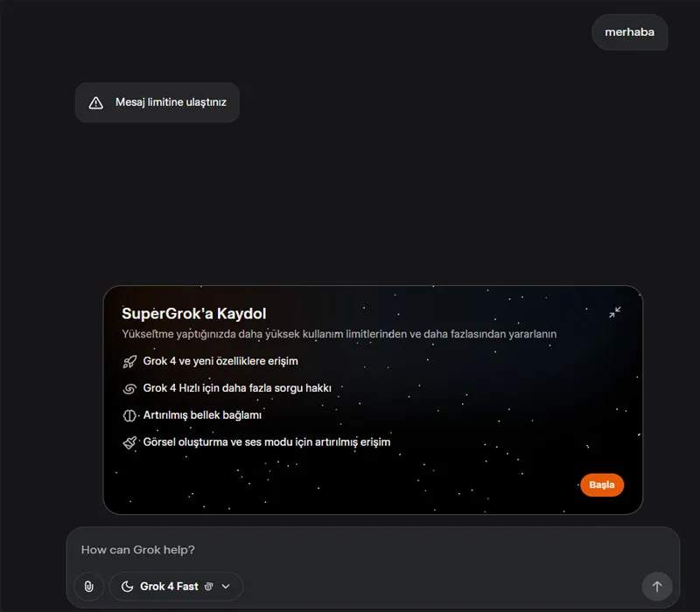
Task: Click the warning triangle icon
Action: pos(96,102)
